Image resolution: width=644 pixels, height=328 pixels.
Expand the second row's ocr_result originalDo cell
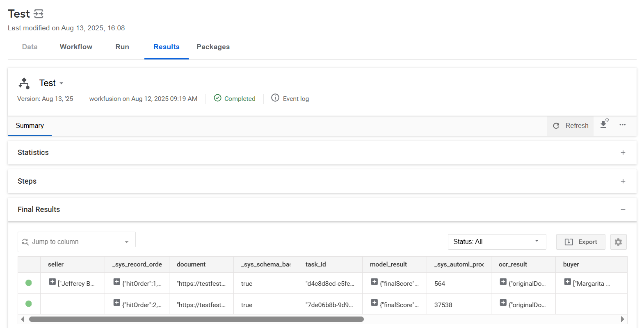tap(503, 303)
